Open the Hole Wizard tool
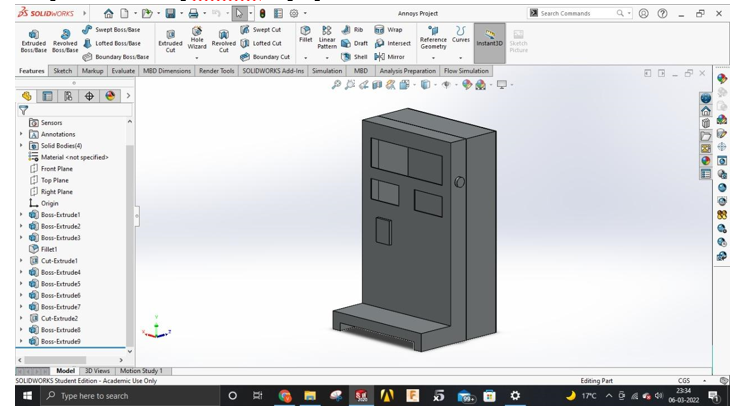 coord(197,39)
